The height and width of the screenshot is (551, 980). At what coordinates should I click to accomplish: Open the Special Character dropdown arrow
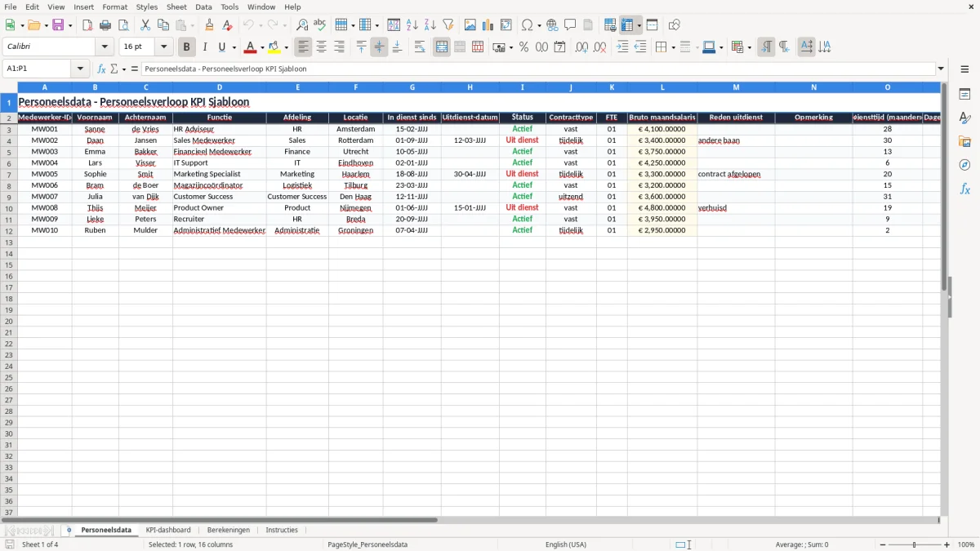[539, 25]
